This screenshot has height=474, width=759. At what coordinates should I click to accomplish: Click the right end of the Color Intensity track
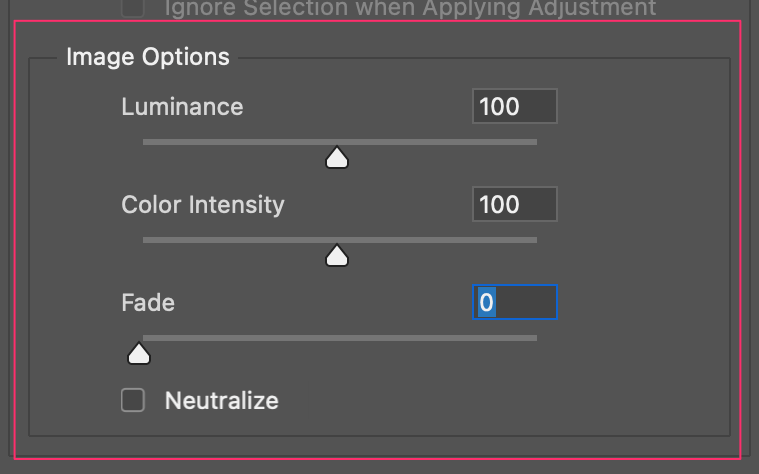[533, 240]
